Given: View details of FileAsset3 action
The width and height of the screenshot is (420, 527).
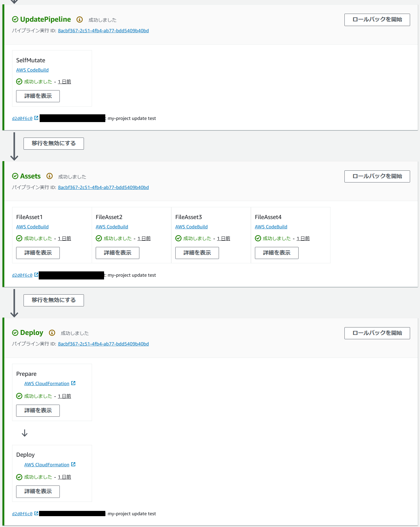Looking at the screenshot, I should coord(197,253).
